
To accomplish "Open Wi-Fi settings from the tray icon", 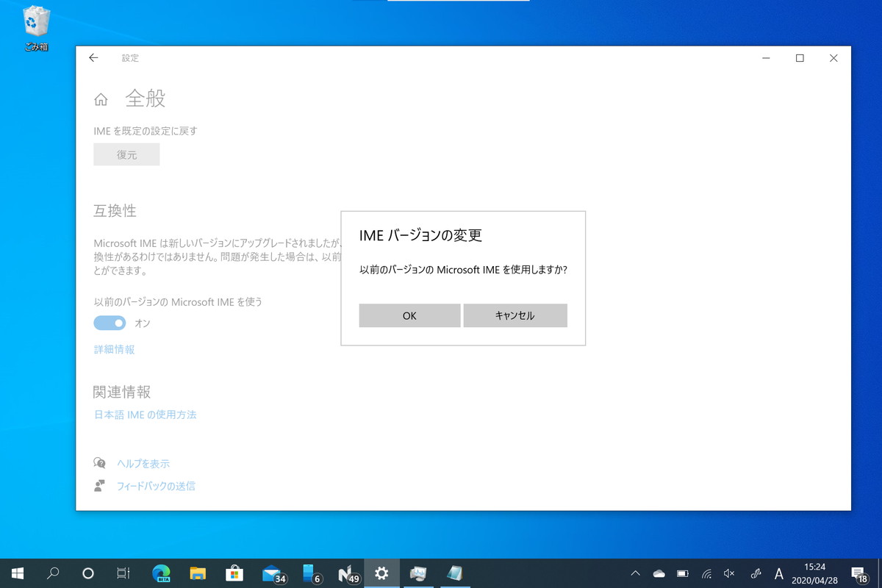I will point(706,573).
